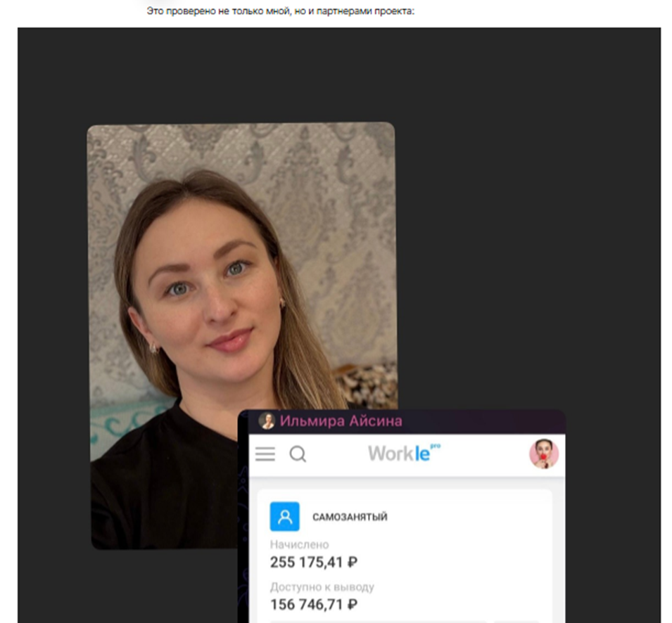Open the hamburger menu in Workle header

pos(265,454)
